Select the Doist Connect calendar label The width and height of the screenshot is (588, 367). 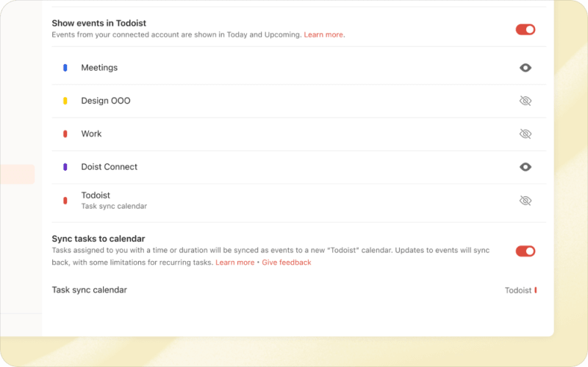(109, 167)
